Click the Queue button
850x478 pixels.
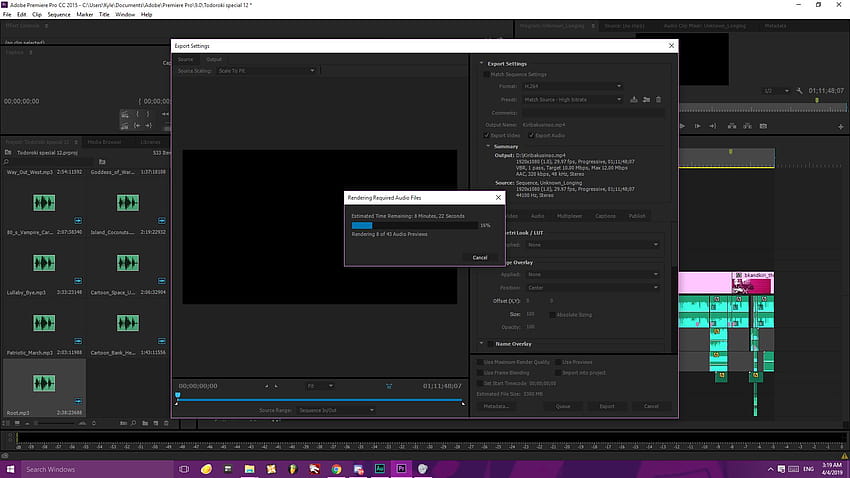tap(563, 406)
